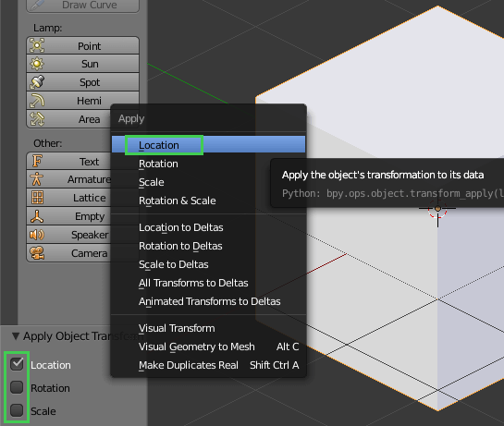Choose Visual Transform entry
Screen dimensions: 504x426
click(x=208, y=328)
